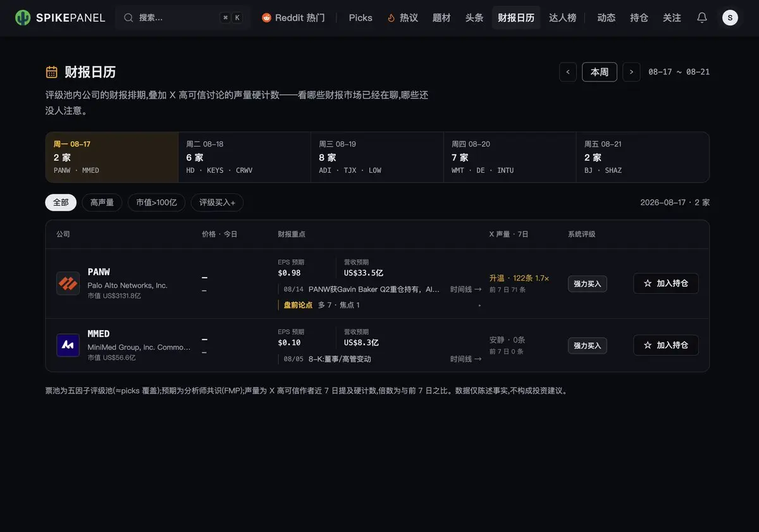Open the 达人榜 nav item

562,18
